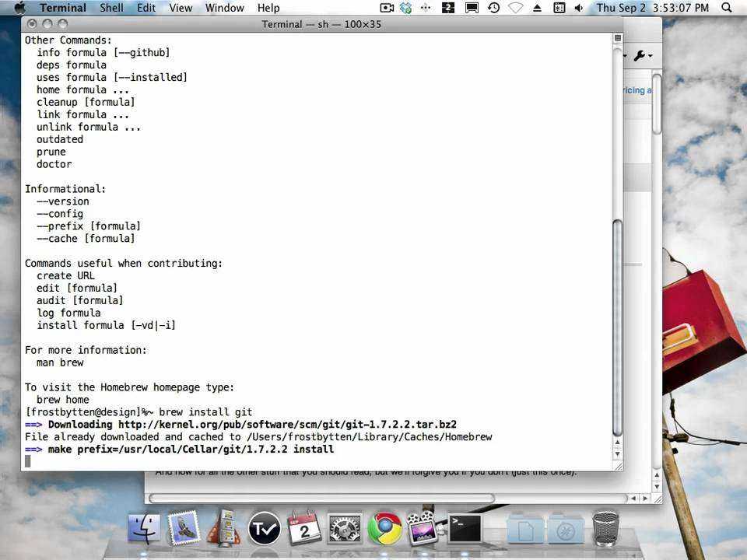747x560 pixels.
Task: Click the terminal cursor block
Action: point(28,461)
